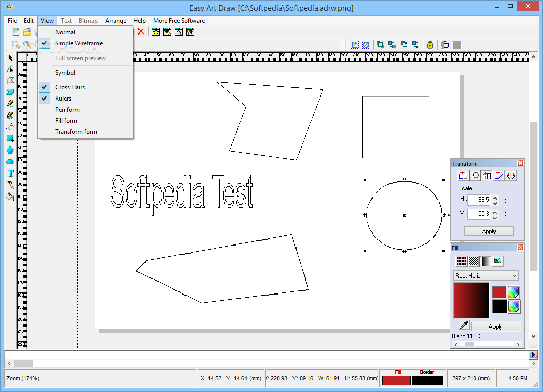The height and width of the screenshot is (392, 543).
Task: Click the Bring to Front icon
Action: click(x=380, y=44)
